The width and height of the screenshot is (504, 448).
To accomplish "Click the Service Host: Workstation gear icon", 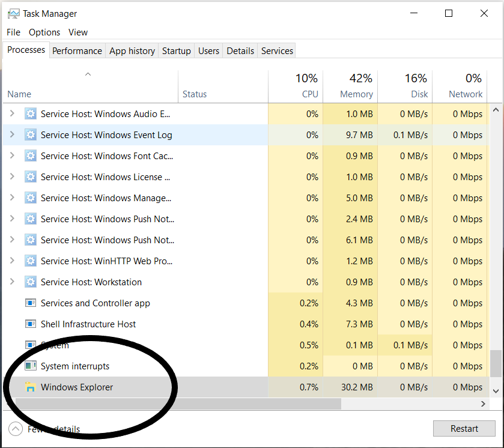I will (x=31, y=282).
